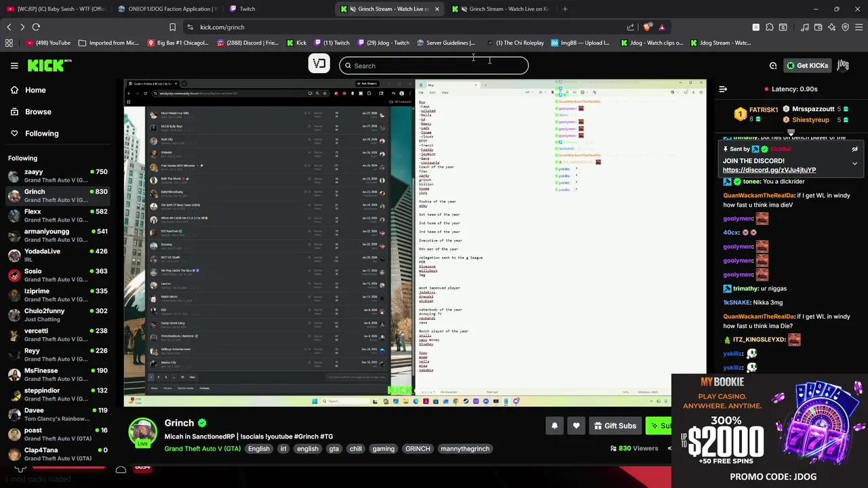The width and height of the screenshot is (868, 488).
Task: Open Leo AI sparkle icon
Action: (831, 27)
